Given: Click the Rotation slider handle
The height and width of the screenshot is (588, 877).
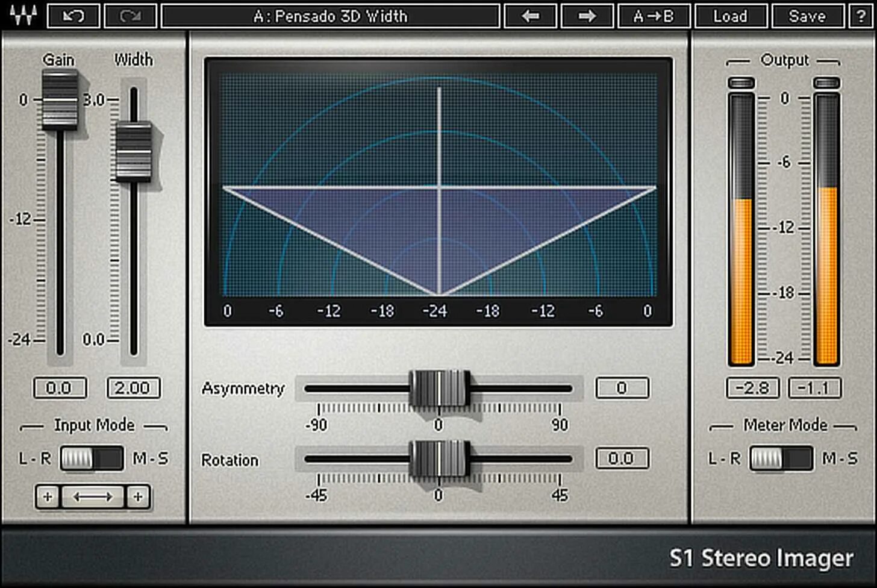Looking at the screenshot, I should pos(439,458).
